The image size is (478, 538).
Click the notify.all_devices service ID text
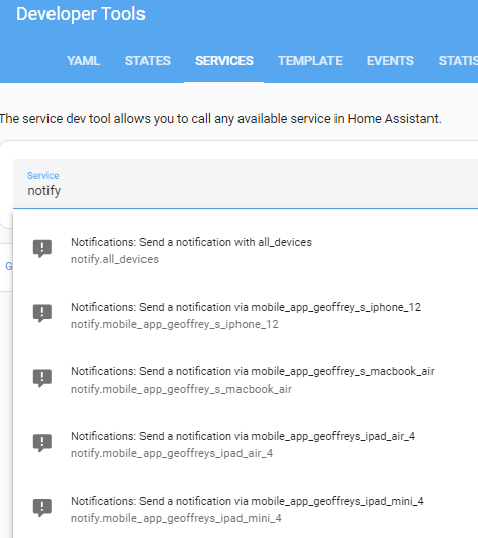click(115, 259)
